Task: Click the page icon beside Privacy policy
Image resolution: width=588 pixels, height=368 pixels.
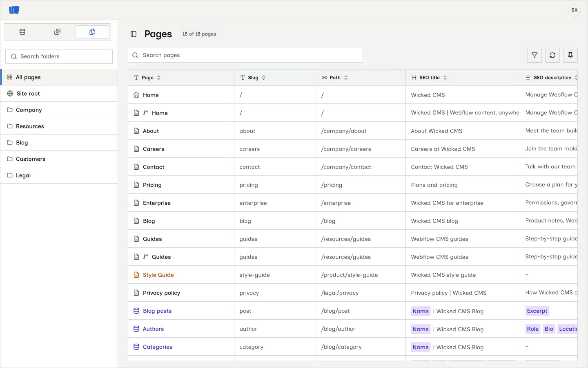Action: (136, 293)
